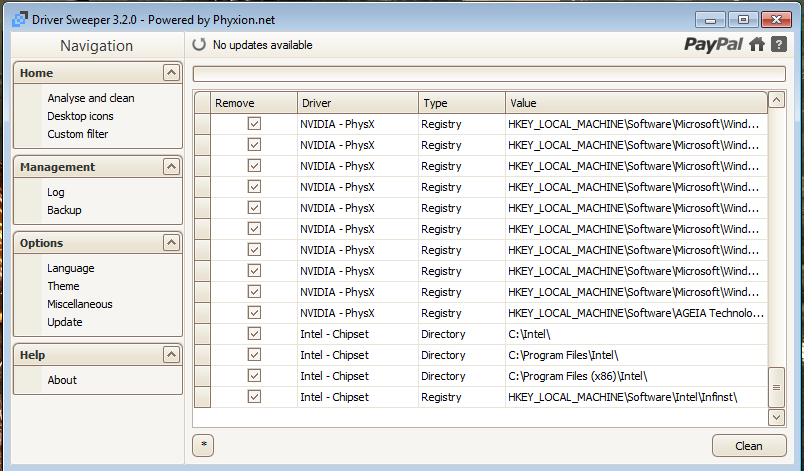Screen dimensions: 804x471
Task: Open Custom filter page
Action: pyautogui.click(x=77, y=134)
